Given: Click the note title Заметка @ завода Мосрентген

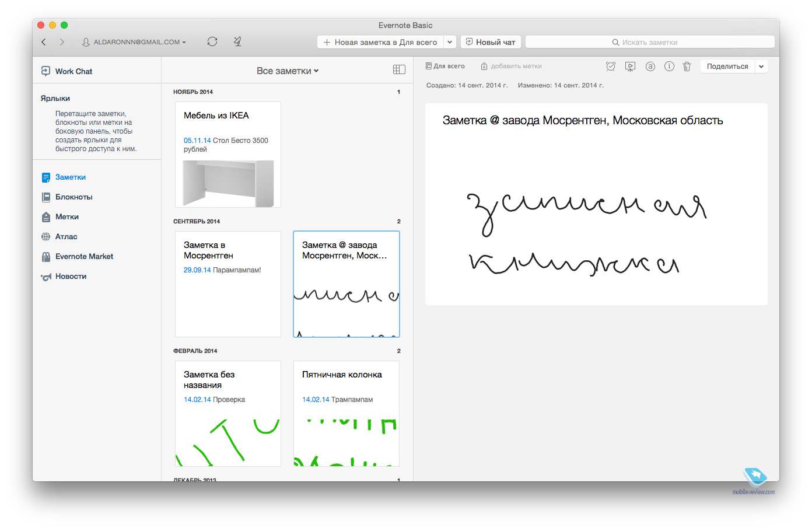Looking at the screenshot, I should (583, 120).
